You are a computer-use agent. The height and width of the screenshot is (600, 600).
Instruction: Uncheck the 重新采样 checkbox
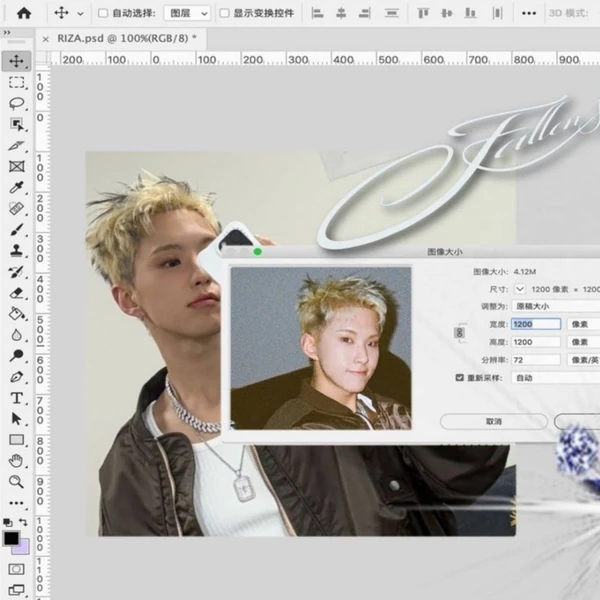coord(460,378)
